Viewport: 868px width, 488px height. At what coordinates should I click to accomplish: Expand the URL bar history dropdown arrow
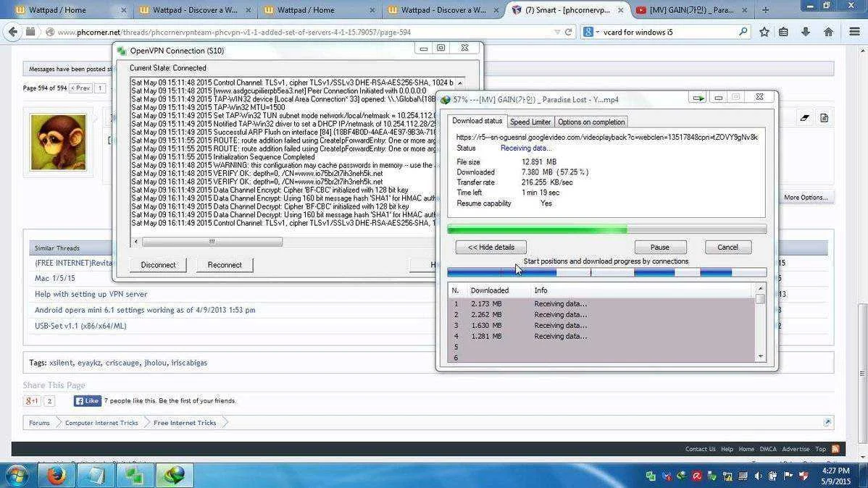click(x=557, y=32)
